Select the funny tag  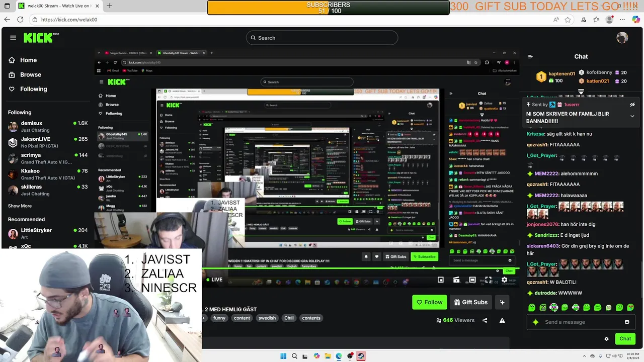coord(219,318)
